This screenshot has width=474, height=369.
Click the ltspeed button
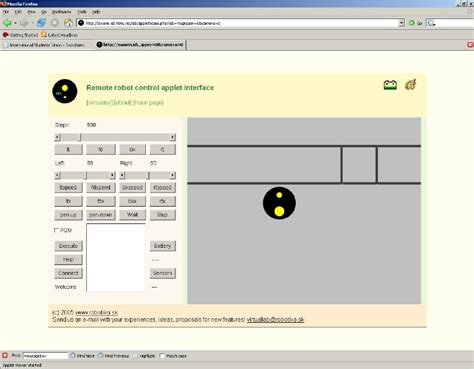68,187
